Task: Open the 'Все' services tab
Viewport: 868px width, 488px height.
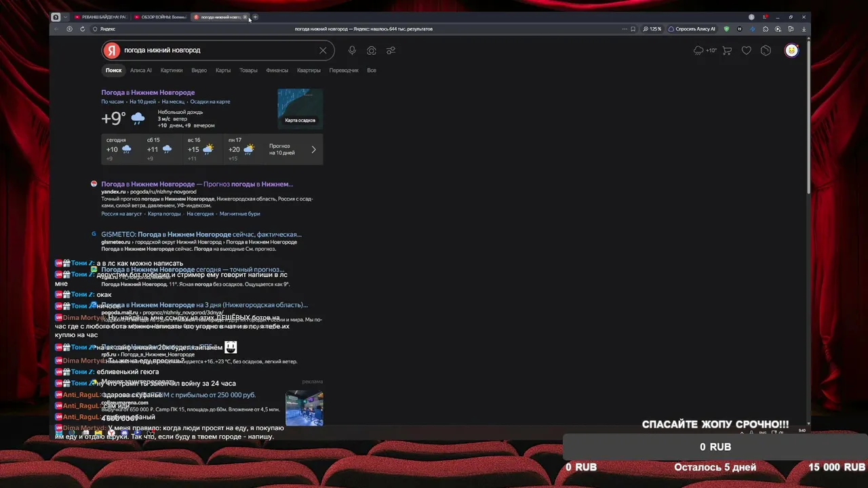Action: click(x=372, y=70)
